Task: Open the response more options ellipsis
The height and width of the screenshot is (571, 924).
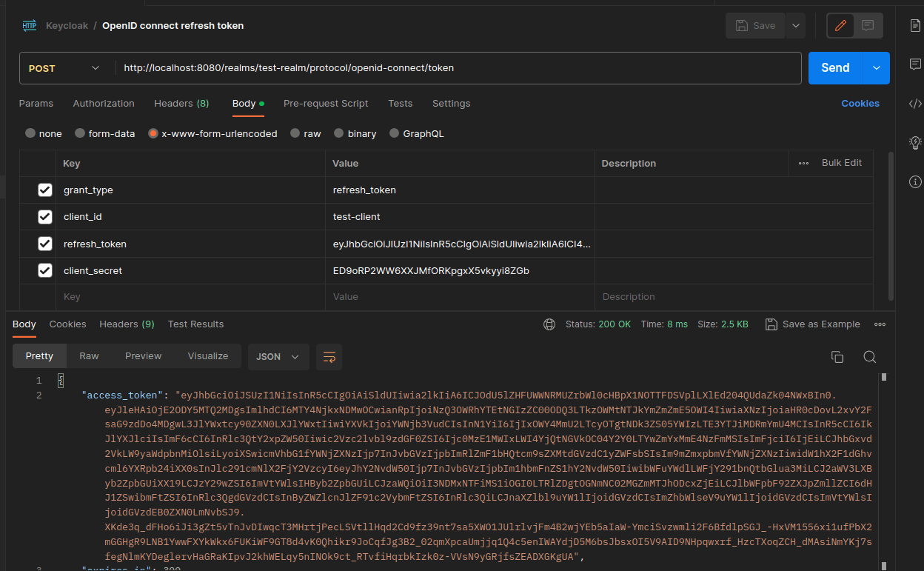Action: pyautogui.click(x=880, y=324)
